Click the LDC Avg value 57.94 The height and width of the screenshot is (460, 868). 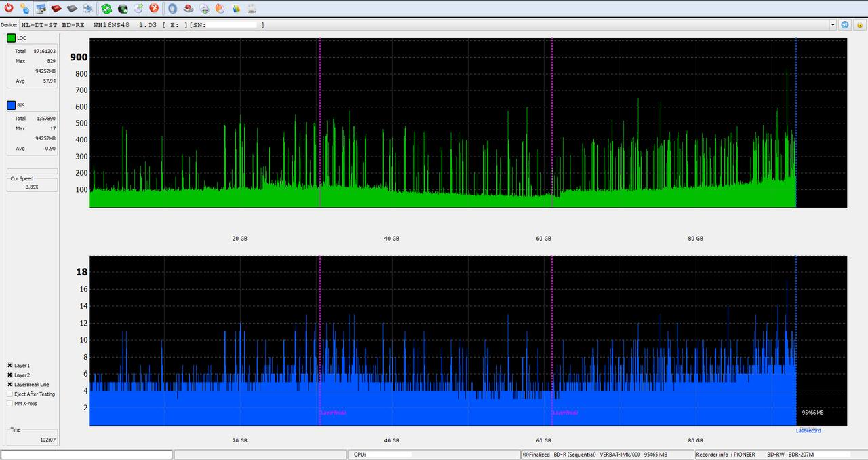tap(49, 81)
